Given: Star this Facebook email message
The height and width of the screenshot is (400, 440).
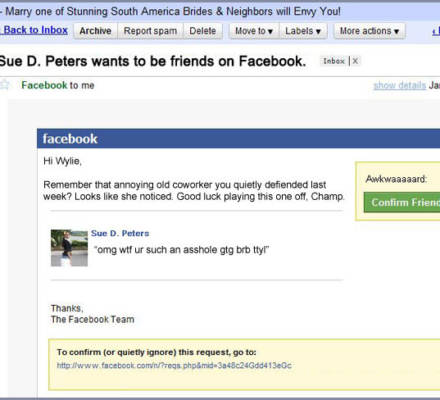Looking at the screenshot, I should click(4, 85).
